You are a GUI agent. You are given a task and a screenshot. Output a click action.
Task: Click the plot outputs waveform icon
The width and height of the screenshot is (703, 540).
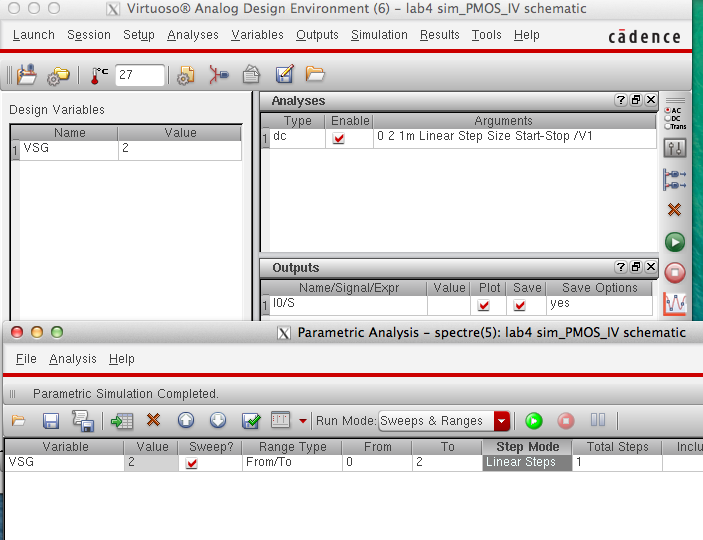674,304
